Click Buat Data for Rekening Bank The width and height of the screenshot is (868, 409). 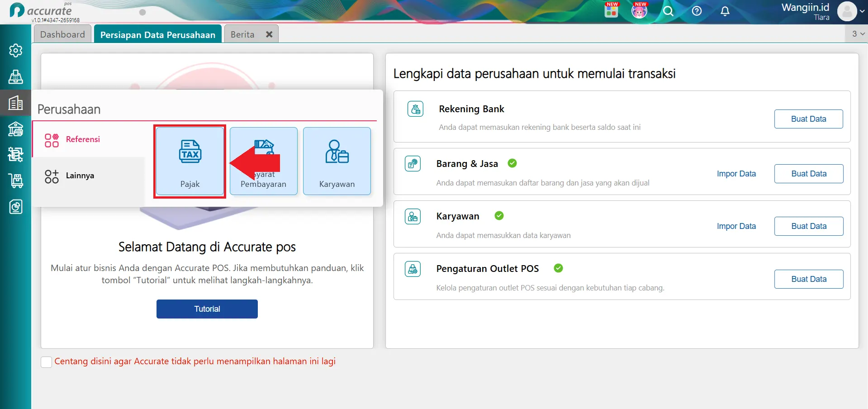[x=808, y=119]
